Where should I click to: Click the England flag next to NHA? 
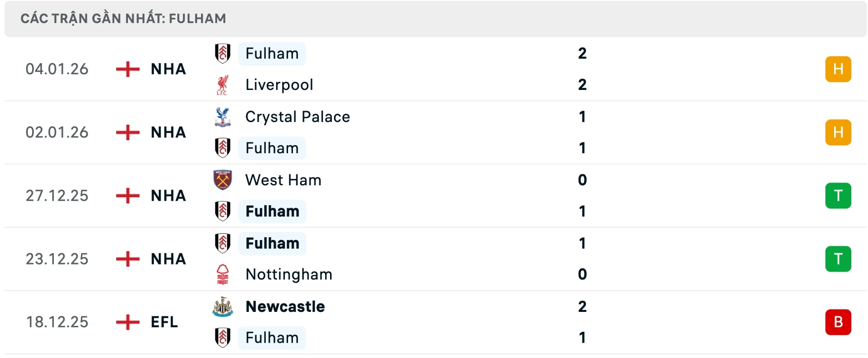click(x=128, y=69)
